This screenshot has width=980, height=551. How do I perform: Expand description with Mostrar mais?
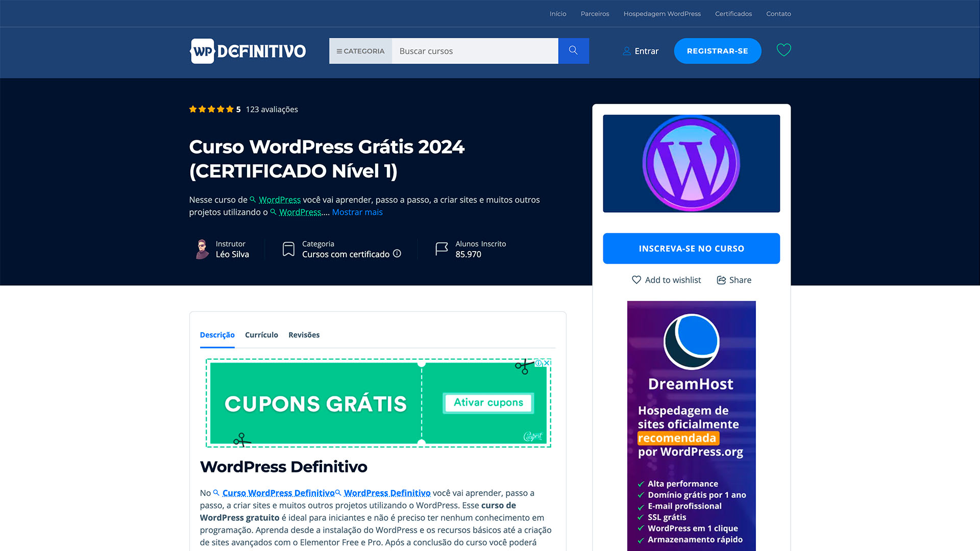pyautogui.click(x=357, y=212)
